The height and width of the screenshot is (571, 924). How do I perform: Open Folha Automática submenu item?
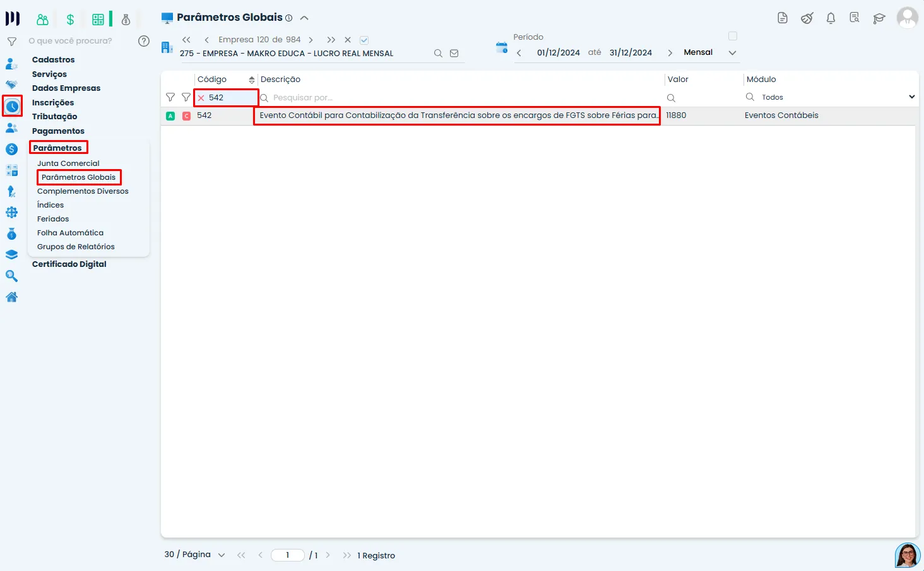point(70,233)
